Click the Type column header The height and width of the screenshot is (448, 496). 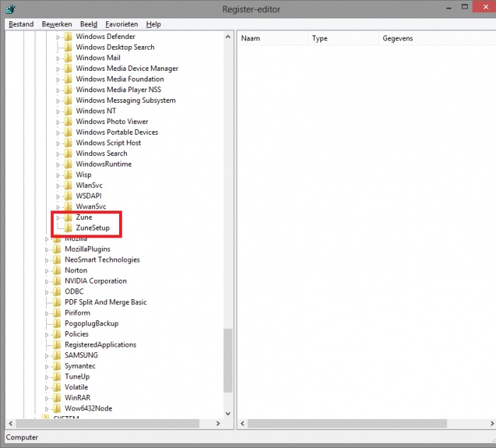click(x=343, y=38)
